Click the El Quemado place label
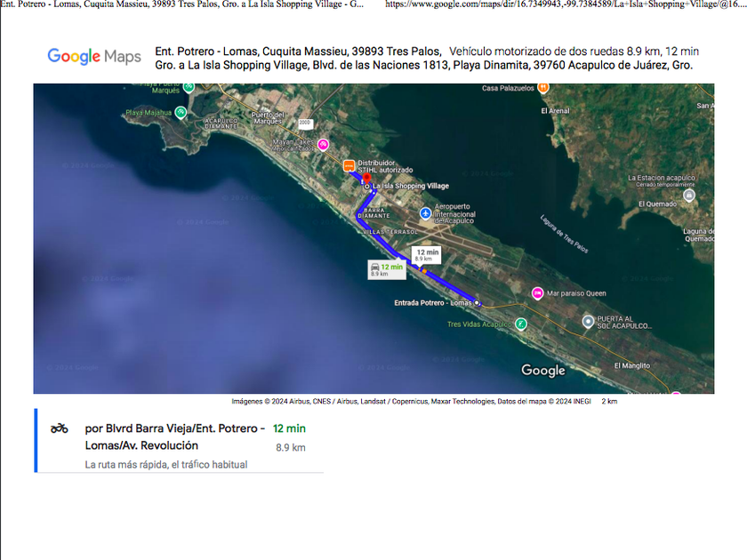 (657, 204)
